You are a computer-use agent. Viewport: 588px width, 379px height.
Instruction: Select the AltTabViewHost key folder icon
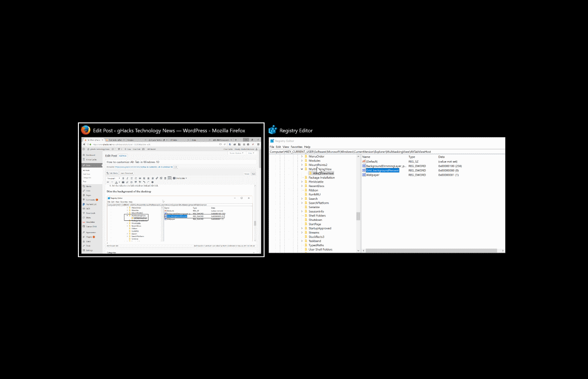point(311,173)
